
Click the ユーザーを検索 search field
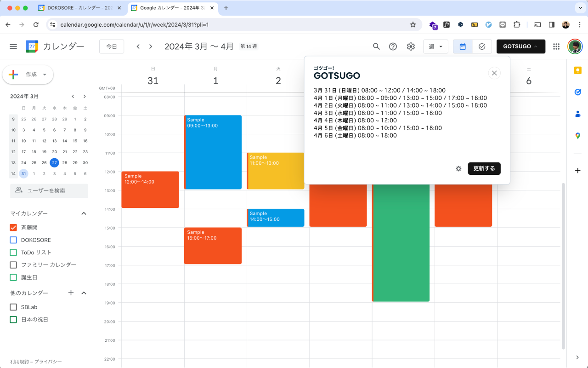49,190
